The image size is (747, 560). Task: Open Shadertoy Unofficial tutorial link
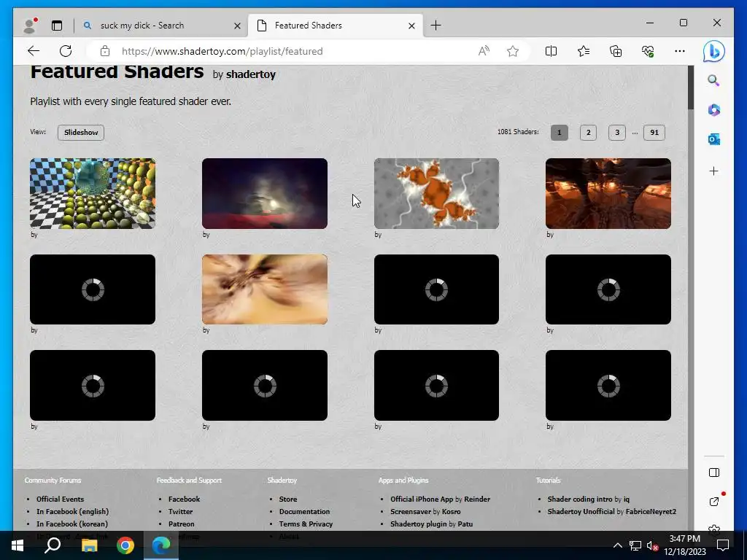point(581,511)
